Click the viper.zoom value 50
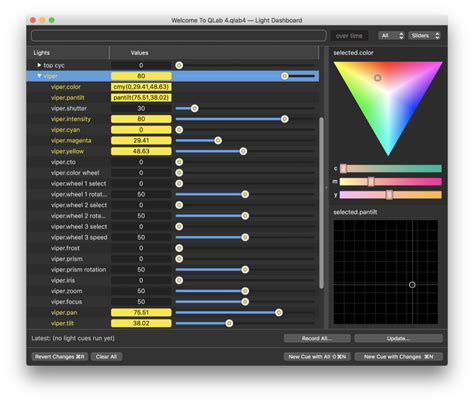The image size is (474, 403). (141, 291)
